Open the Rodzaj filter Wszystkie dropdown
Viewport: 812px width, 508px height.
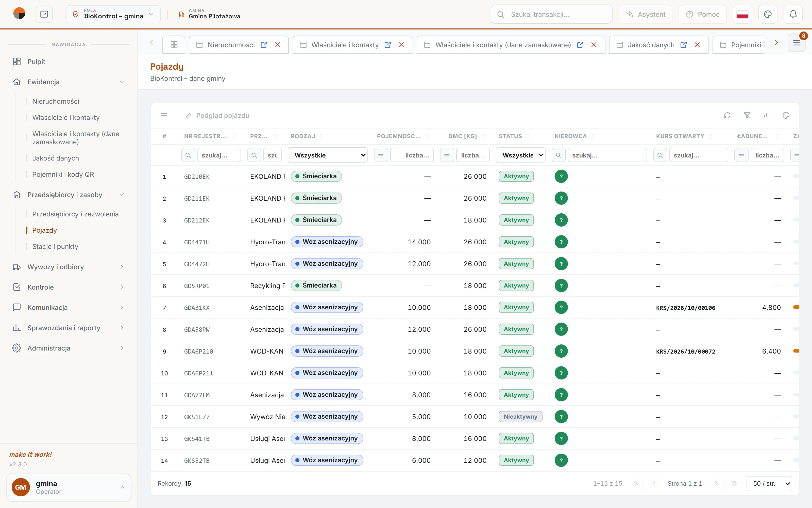pos(328,155)
